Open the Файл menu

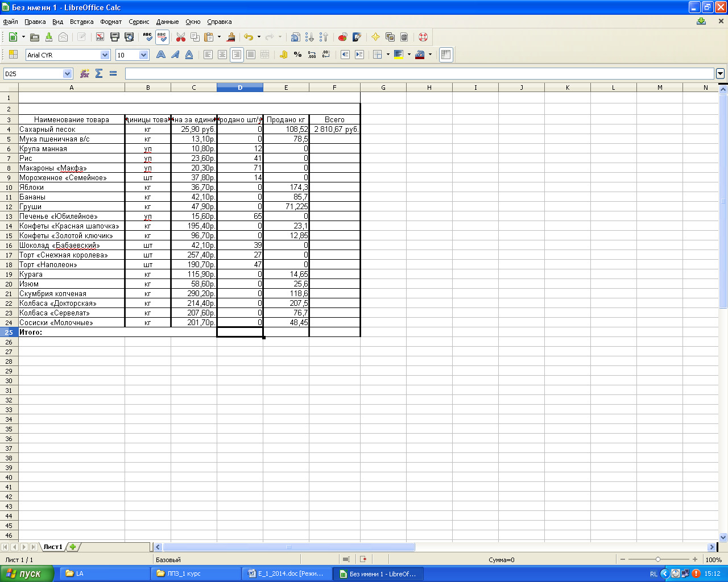pyautogui.click(x=11, y=22)
